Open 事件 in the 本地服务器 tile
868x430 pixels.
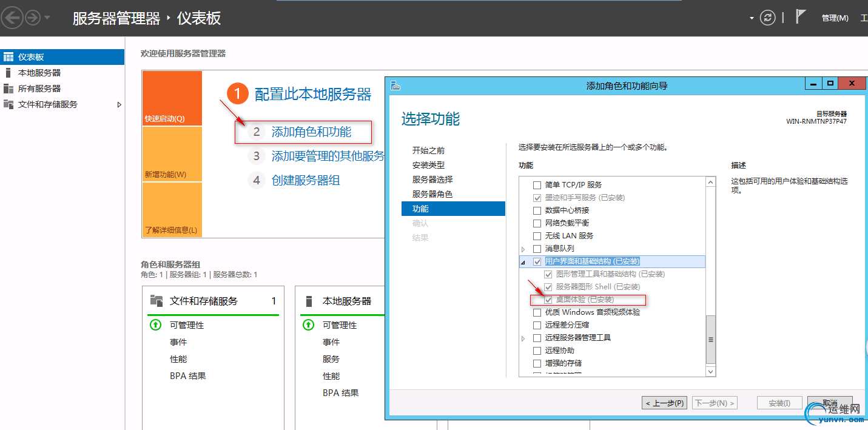pos(331,342)
